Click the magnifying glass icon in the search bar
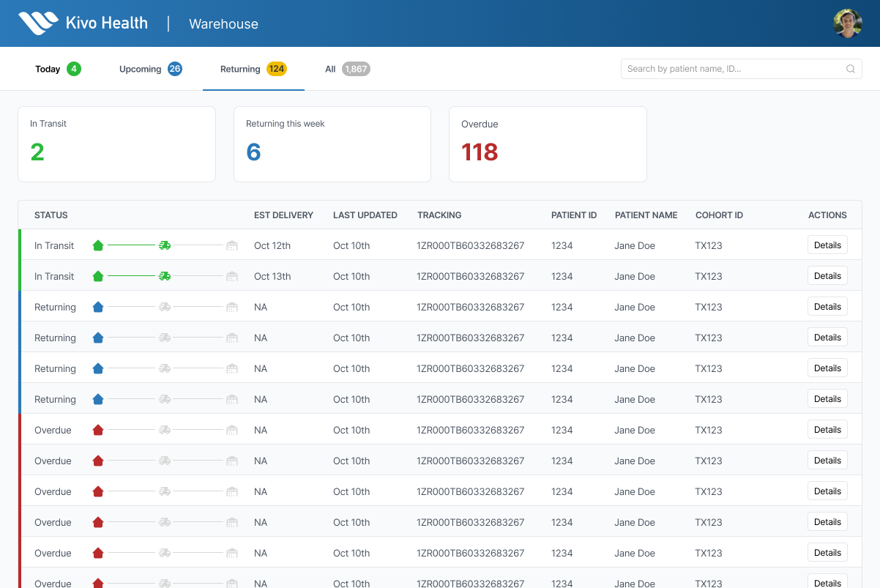The height and width of the screenshot is (588, 880). coord(850,68)
